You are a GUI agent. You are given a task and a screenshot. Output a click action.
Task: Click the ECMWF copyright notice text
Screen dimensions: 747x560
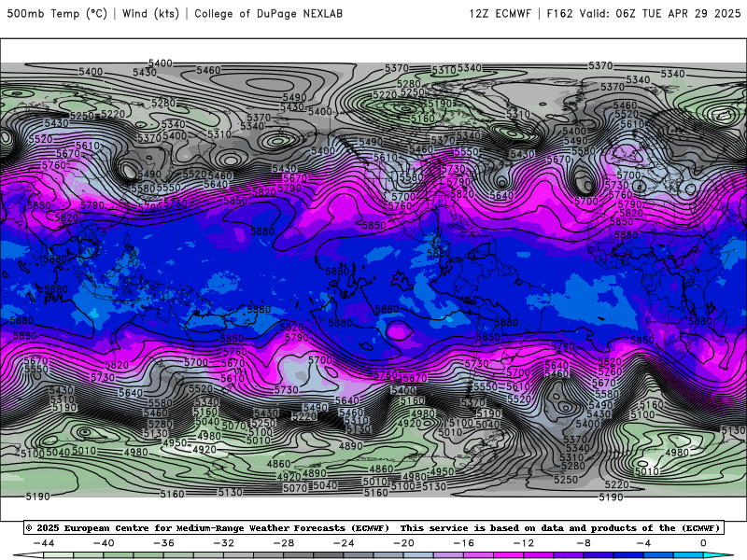374,527
